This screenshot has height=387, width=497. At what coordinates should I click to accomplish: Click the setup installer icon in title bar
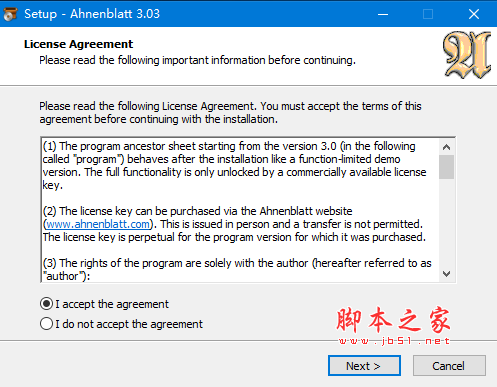tap(10, 14)
